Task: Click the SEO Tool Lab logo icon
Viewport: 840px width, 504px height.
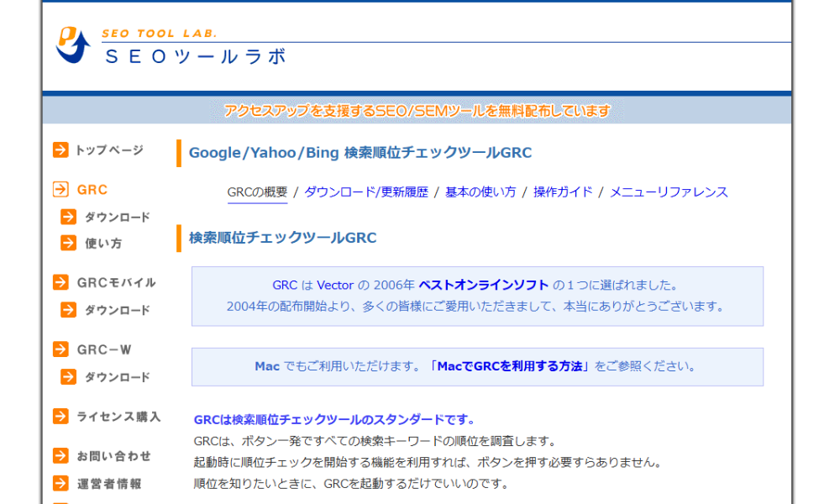Action: coord(72,45)
